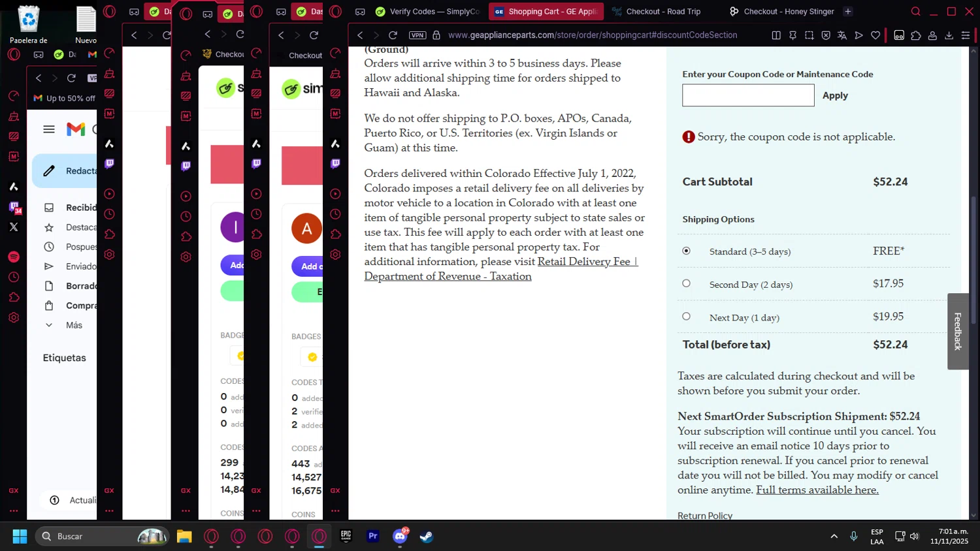Open the VPN badge in the geapplianceparts address bar
980x551 pixels.
[x=417, y=35]
